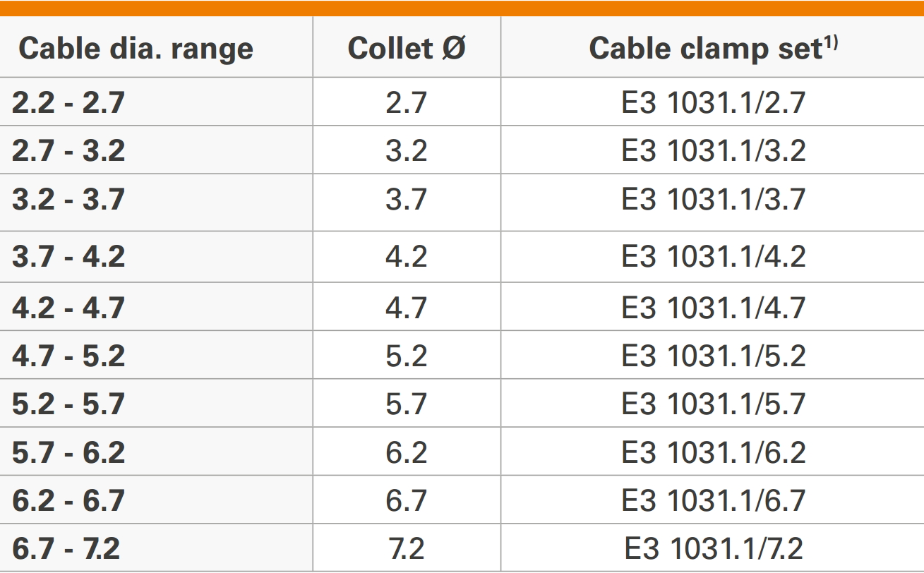
Task: Select the 7.2 collet diameter cell
Action: click(407, 548)
